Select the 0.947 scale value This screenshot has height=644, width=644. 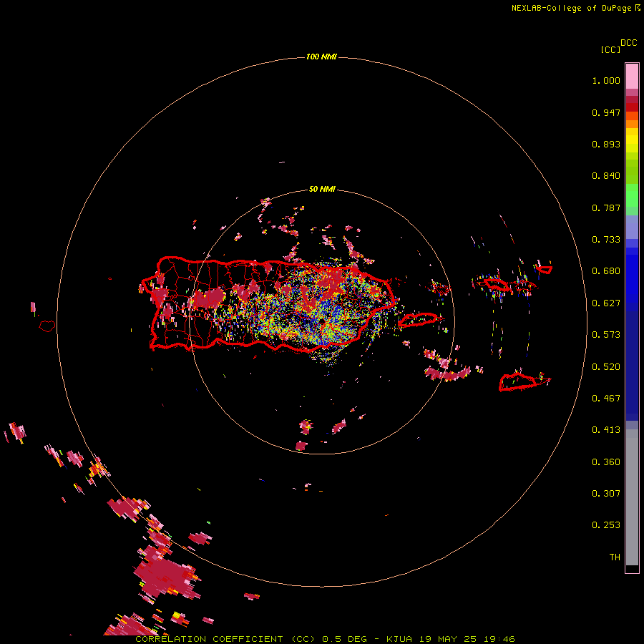[606, 112]
